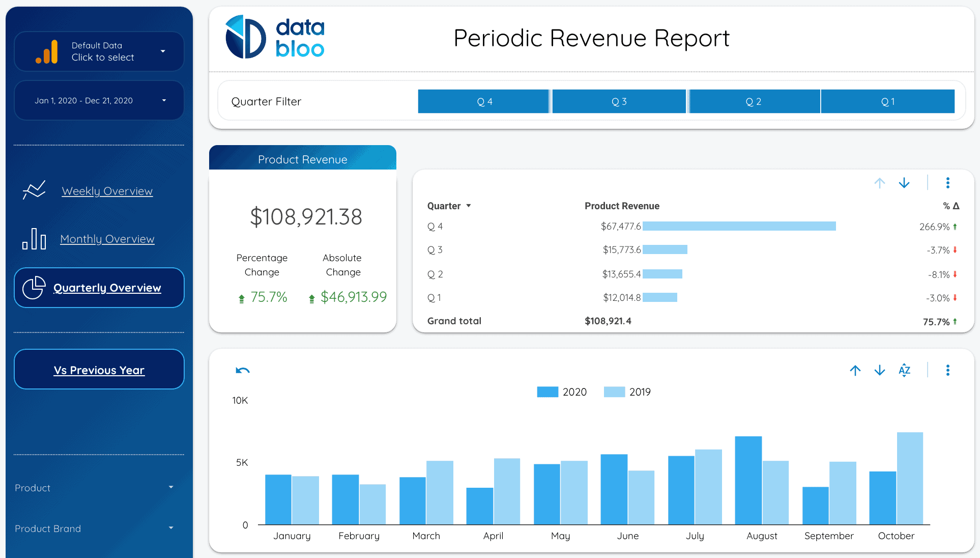Click the Monthly Overview bar chart icon
The height and width of the screenshot is (558, 980).
pos(34,238)
